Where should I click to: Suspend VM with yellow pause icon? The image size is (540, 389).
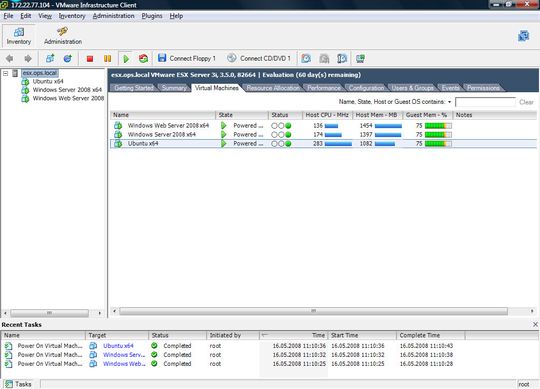point(107,59)
